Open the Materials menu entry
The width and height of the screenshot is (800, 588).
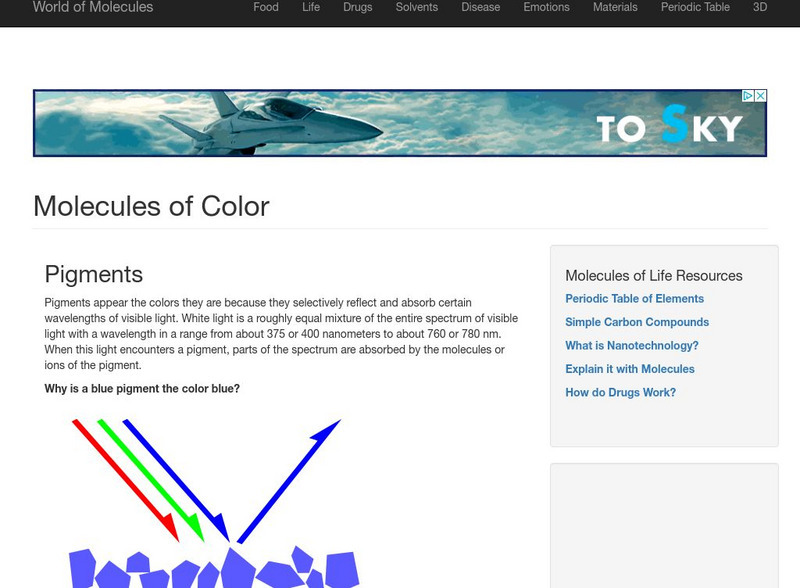[x=615, y=8]
